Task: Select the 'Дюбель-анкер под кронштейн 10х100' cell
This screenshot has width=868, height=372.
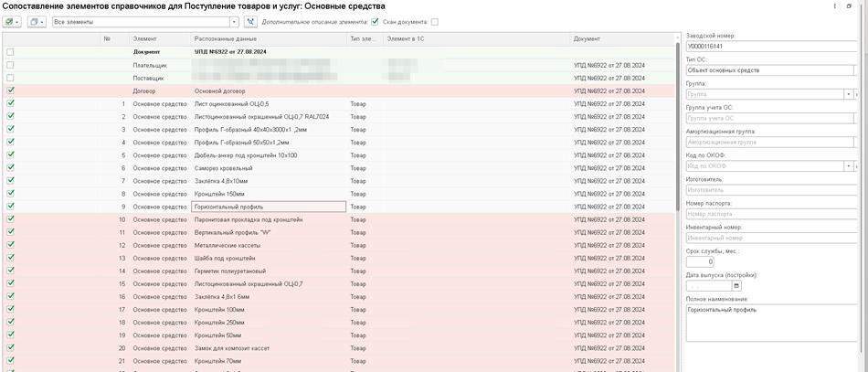Action: pyautogui.click(x=269, y=155)
